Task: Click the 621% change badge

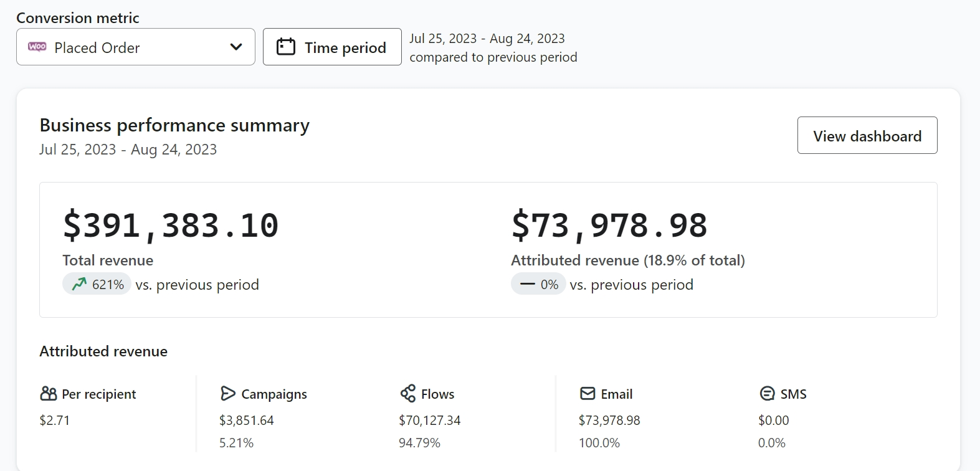Action: coord(97,284)
